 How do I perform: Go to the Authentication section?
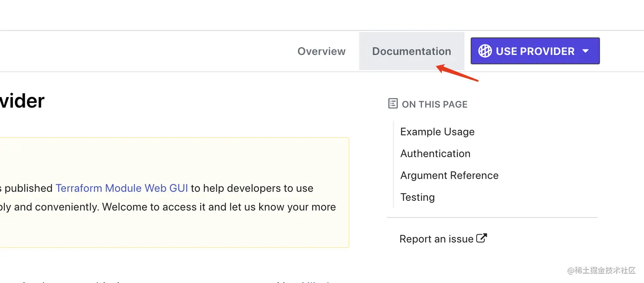click(435, 154)
